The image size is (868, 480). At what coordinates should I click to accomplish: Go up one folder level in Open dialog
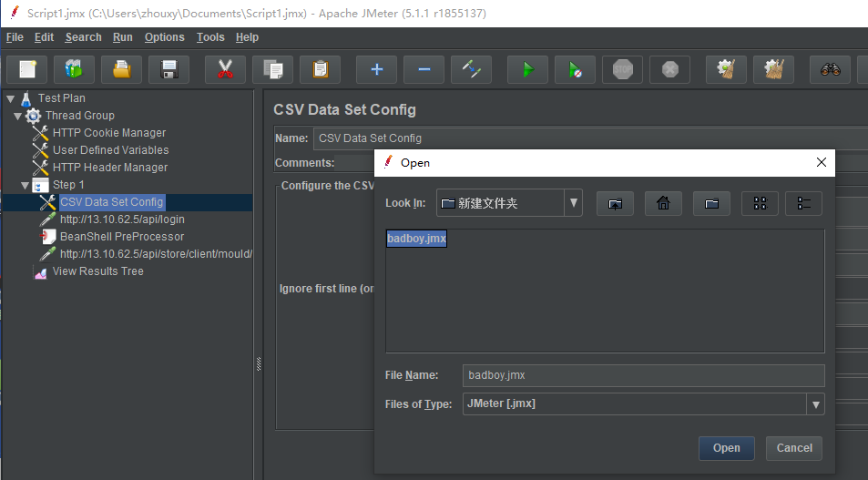[x=615, y=204]
